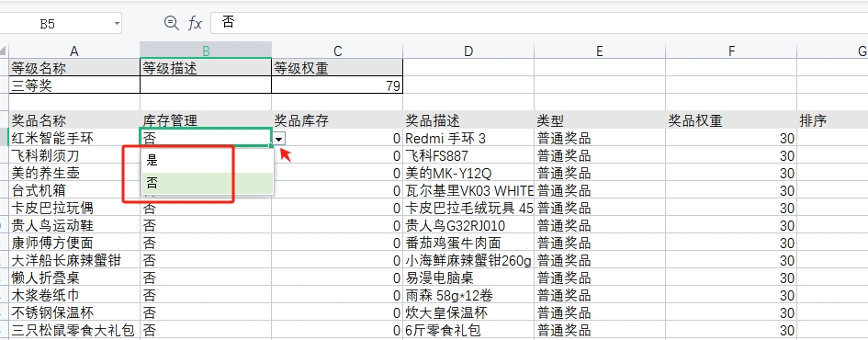Click the zoom magnifier icon beside fx

pyautogui.click(x=172, y=23)
